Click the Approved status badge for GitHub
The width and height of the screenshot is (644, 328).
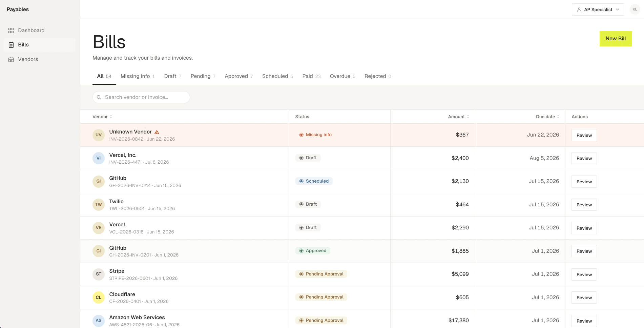[x=313, y=251]
